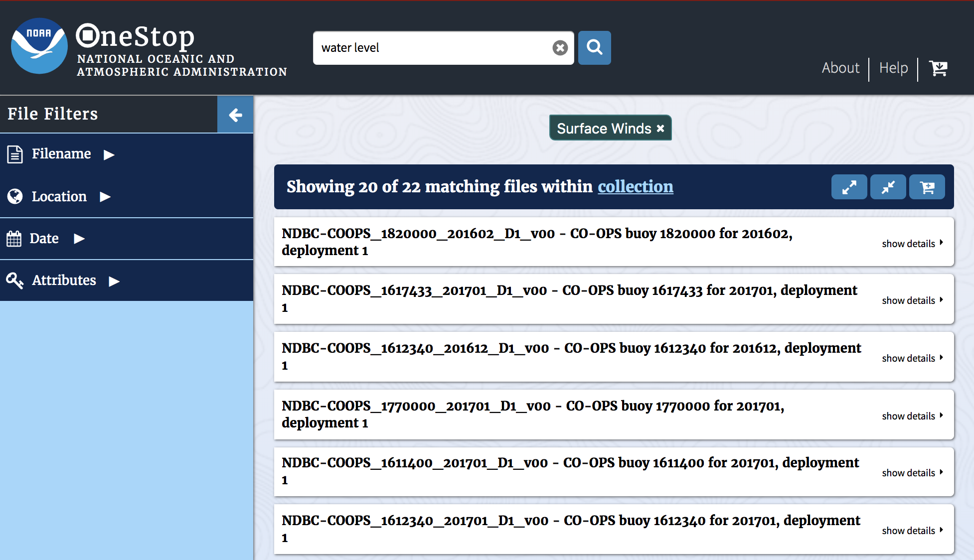Show details for buoy 1612340 201612
The width and height of the screenshot is (974, 560).
point(913,358)
